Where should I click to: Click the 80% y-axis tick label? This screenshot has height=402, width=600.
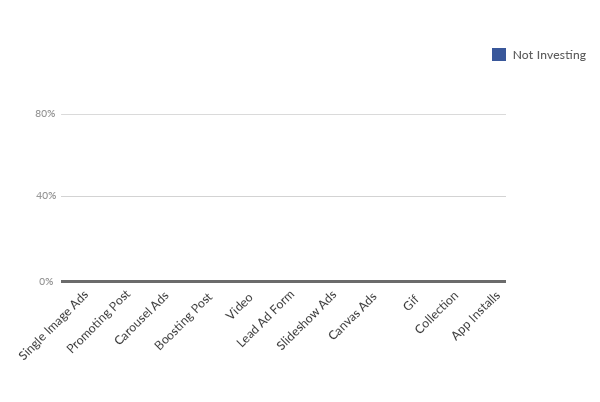click(45, 114)
